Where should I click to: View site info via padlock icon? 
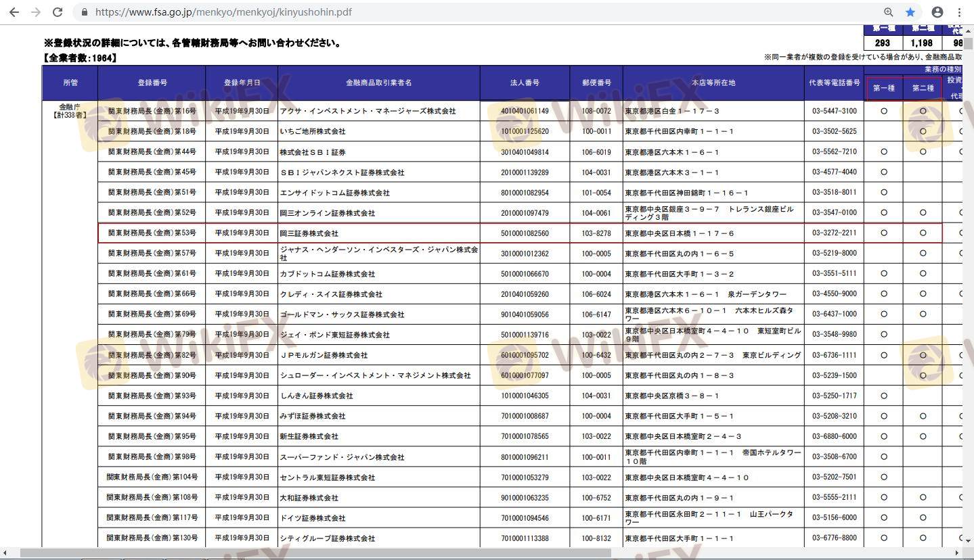coord(85,12)
